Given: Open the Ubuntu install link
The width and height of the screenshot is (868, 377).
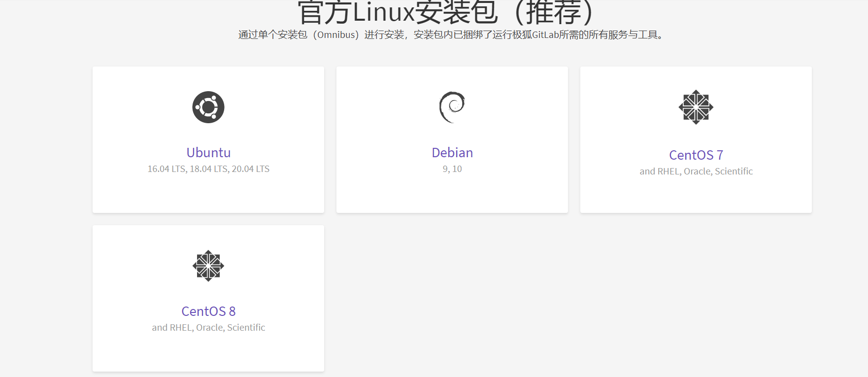Looking at the screenshot, I should [208, 153].
